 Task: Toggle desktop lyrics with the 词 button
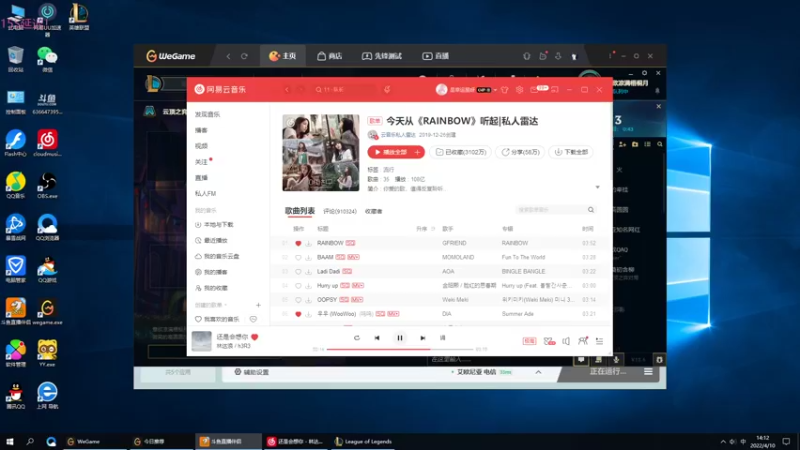tap(442, 338)
